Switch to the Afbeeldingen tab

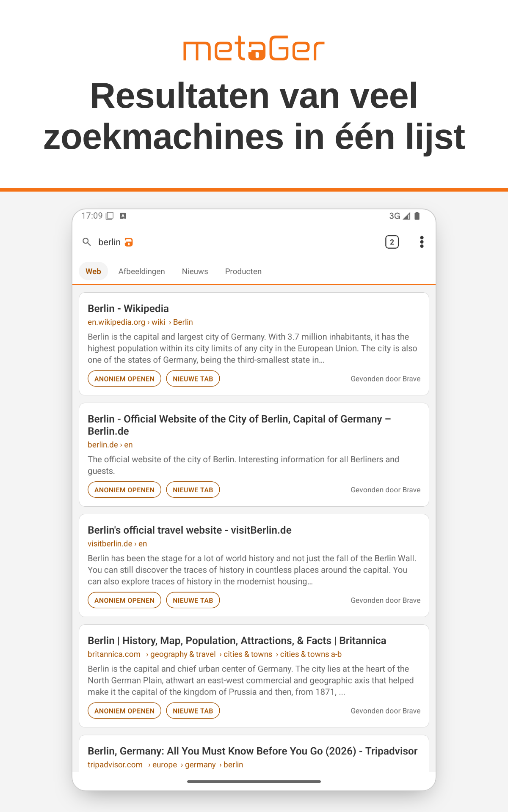click(142, 272)
